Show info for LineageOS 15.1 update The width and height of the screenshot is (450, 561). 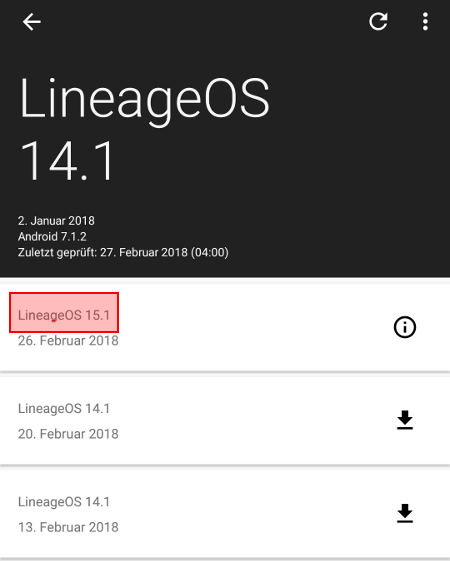point(405,327)
